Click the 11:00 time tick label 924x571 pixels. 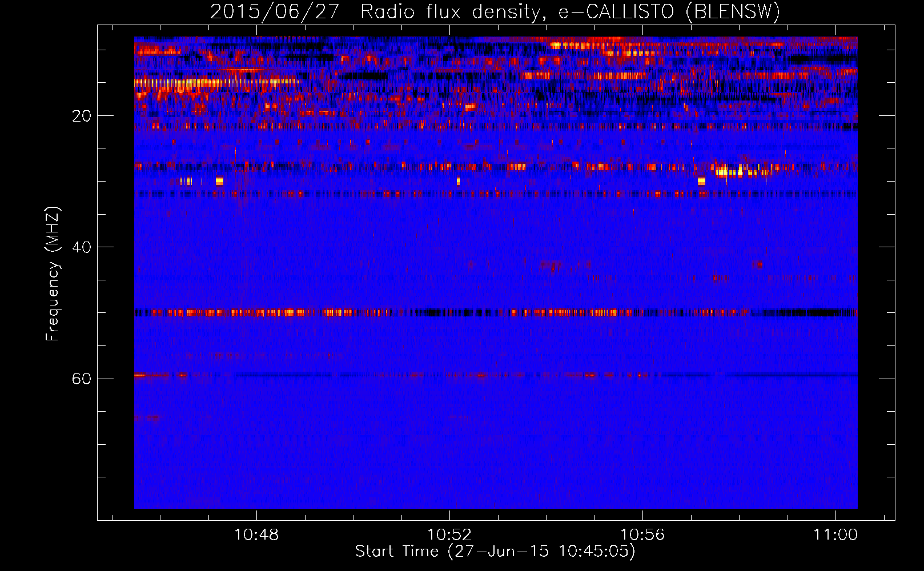(x=835, y=534)
